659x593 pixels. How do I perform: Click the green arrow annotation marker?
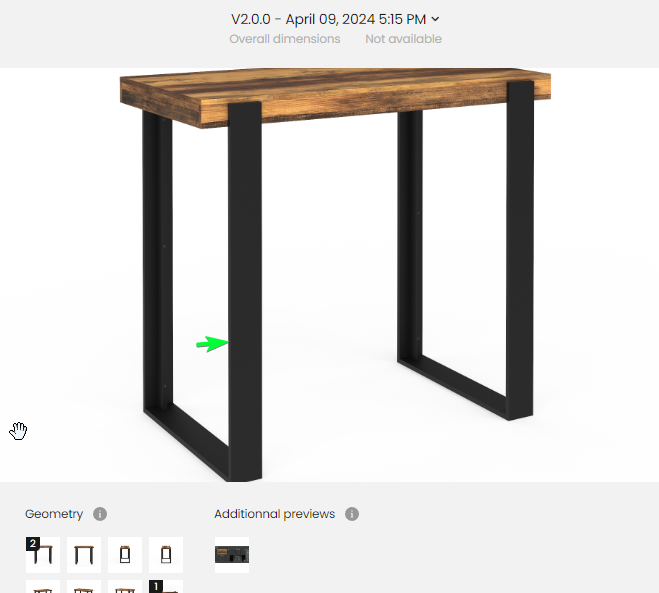(x=212, y=344)
